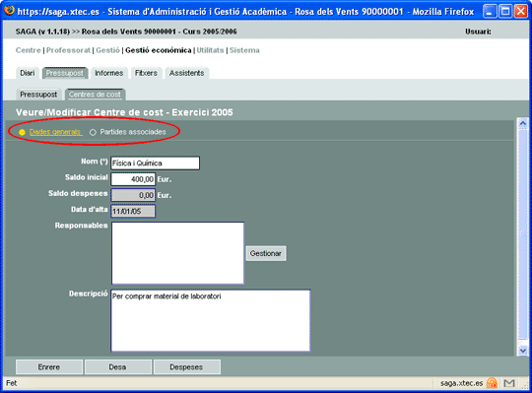The image size is (532, 393).
Task: Open the Centre main menu
Action: pos(29,50)
